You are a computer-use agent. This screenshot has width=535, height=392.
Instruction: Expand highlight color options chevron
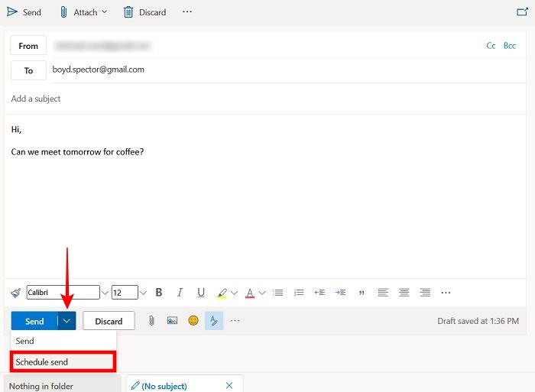pyautogui.click(x=234, y=293)
